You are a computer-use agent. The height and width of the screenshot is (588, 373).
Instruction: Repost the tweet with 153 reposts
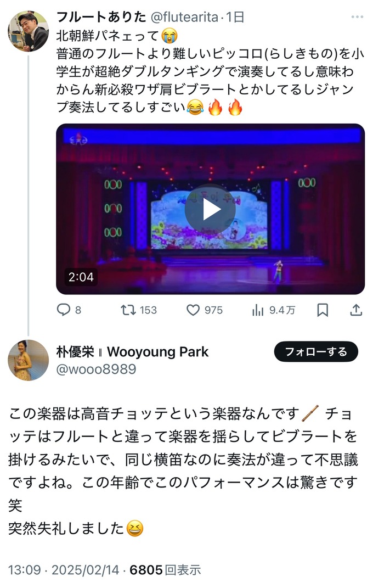[139, 310]
